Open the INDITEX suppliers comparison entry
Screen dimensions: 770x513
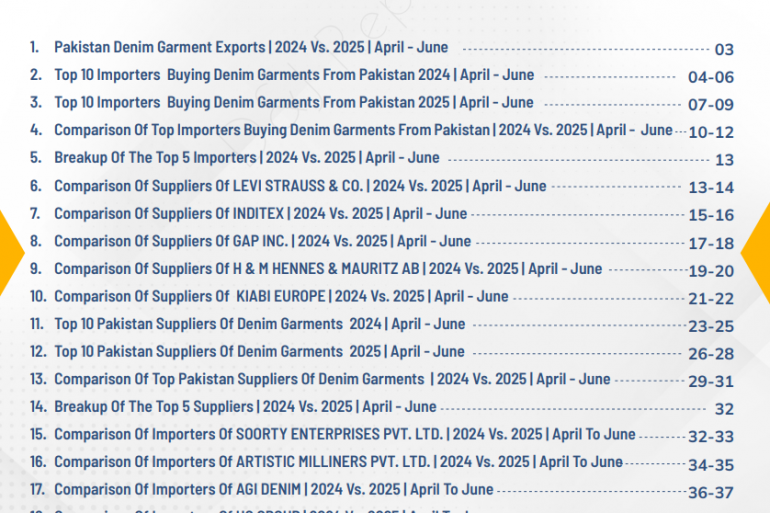[x=260, y=214]
